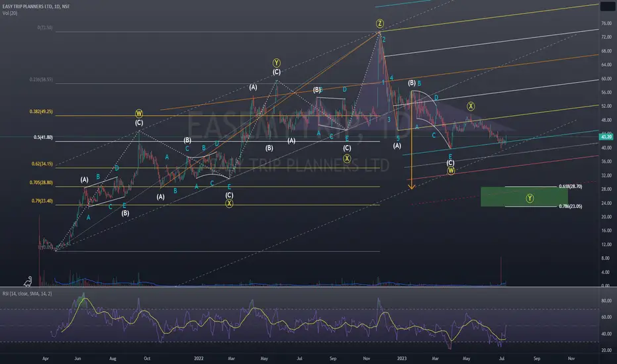617x364 pixels.
Task: Click the 2023 label on the time axis
Action: pyautogui.click(x=402, y=359)
